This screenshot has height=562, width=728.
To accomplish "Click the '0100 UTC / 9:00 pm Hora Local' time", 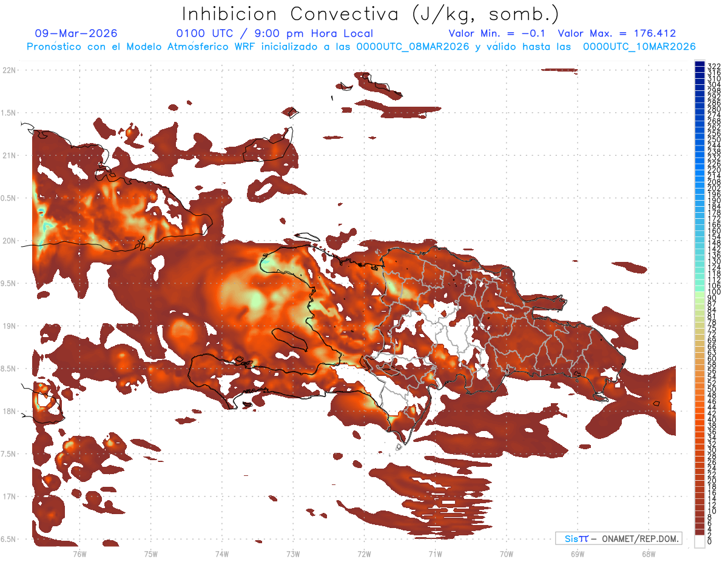I will [x=274, y=33].
